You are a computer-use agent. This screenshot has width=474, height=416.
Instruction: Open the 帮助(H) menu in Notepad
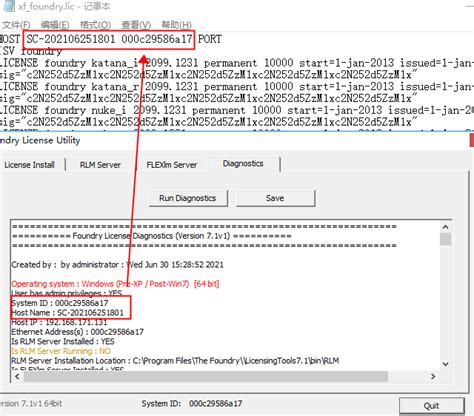(177, 25)
